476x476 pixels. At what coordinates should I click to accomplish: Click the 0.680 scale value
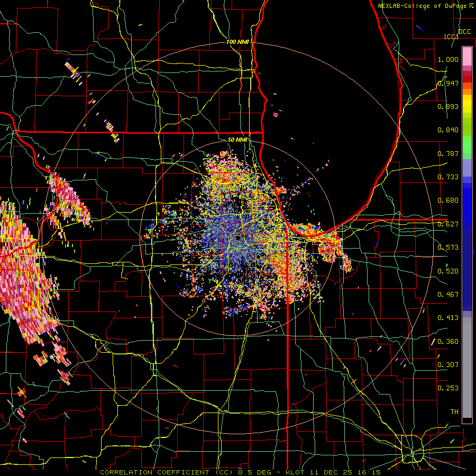coord(448,200)
